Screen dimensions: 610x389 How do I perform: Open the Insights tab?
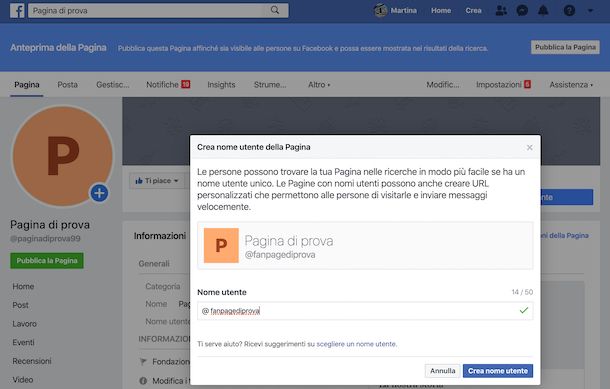(221, 84)
